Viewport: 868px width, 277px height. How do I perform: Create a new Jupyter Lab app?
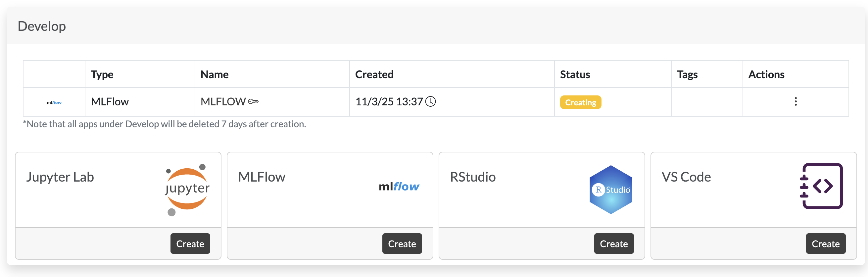(x=190, y=244)
